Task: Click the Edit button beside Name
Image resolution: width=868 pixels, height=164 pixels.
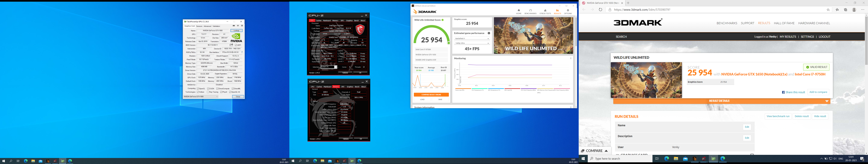Action: point(747,127)
